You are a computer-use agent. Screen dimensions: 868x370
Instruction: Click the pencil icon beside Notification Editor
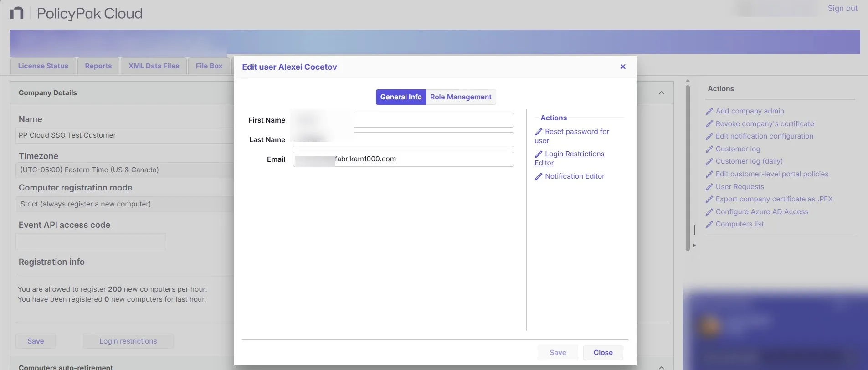(539, 176)
